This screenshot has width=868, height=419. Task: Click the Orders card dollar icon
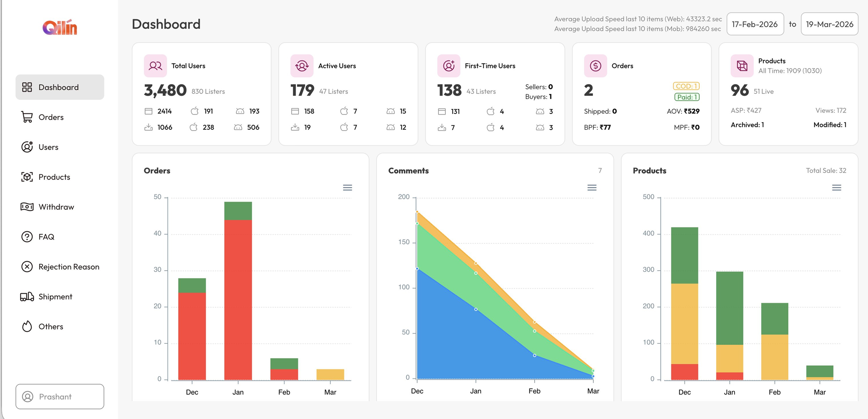pos(595,66)
